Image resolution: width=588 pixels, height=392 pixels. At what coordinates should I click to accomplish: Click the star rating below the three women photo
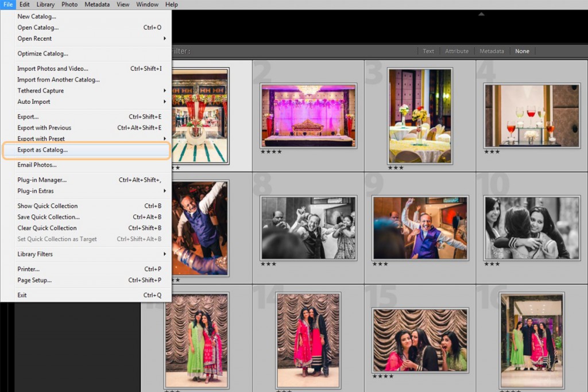[x=382, y=377]
